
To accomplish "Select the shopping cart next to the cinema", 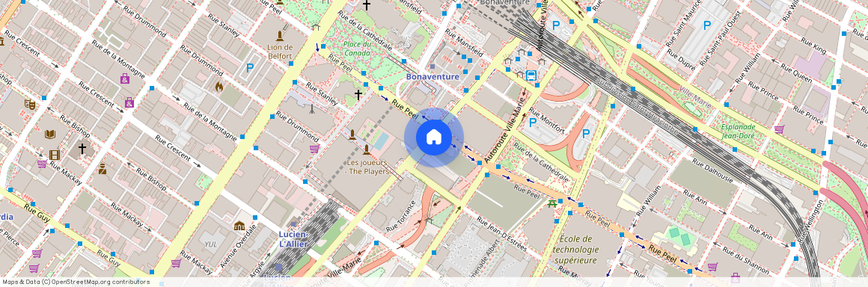I will 41,164.
